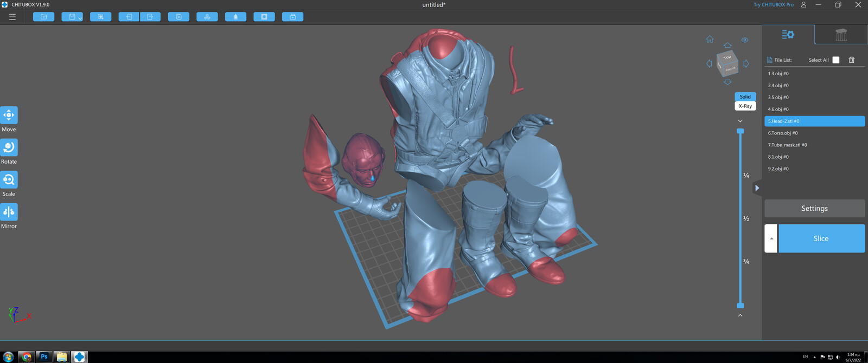The width and height of the screenshot is (868, 363).
Task: Click the left arrow beside view cube
Action: coord(709,63)
